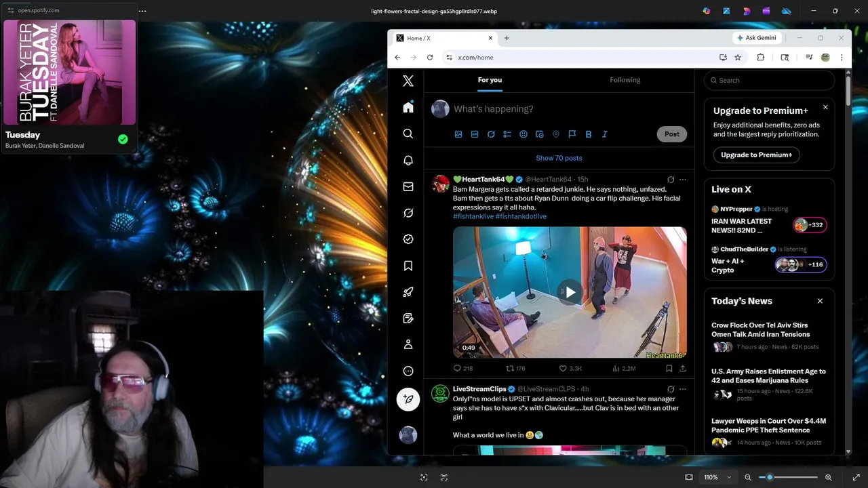Open More circle menu in X sidebar

click(x=408, y=371)
